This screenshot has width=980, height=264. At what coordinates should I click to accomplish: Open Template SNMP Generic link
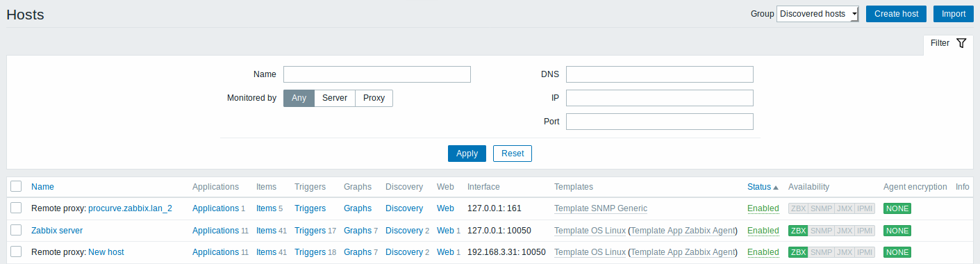(601, 208)
